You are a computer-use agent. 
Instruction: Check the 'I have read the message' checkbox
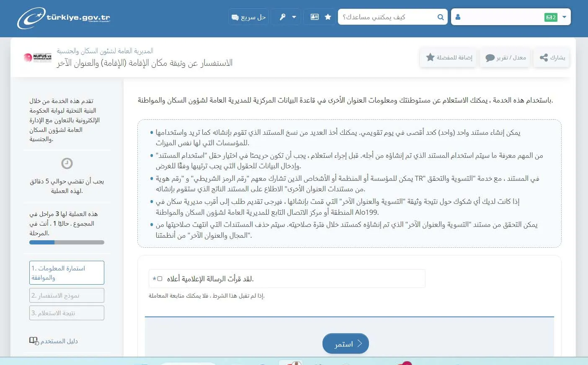tap(160, 279)
